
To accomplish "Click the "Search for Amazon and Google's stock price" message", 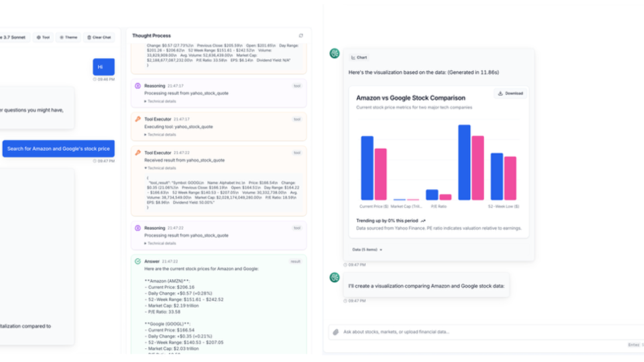I will [58, 149].
